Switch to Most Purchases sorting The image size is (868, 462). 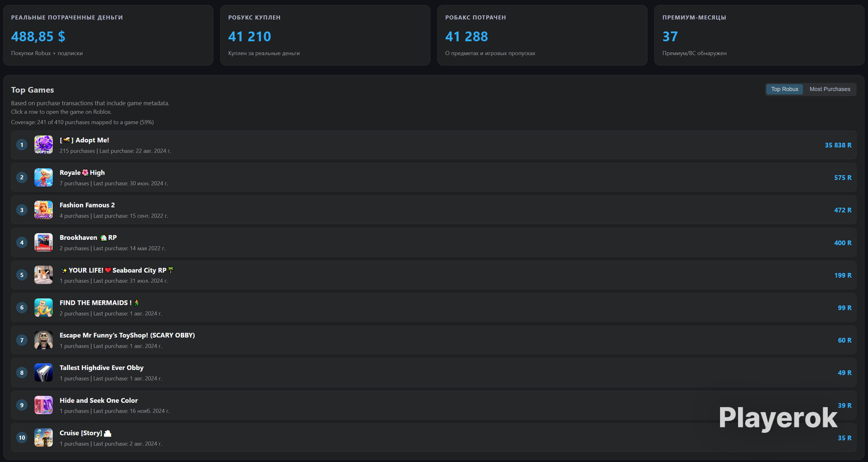point(830,89)
